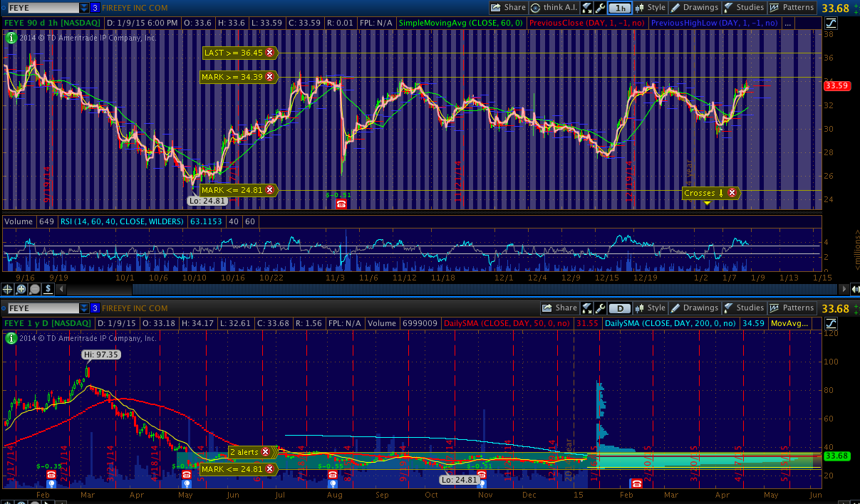Zoom out with the magnifier minus icon
This screenshot has height=504, width=860.
[33, 289]
